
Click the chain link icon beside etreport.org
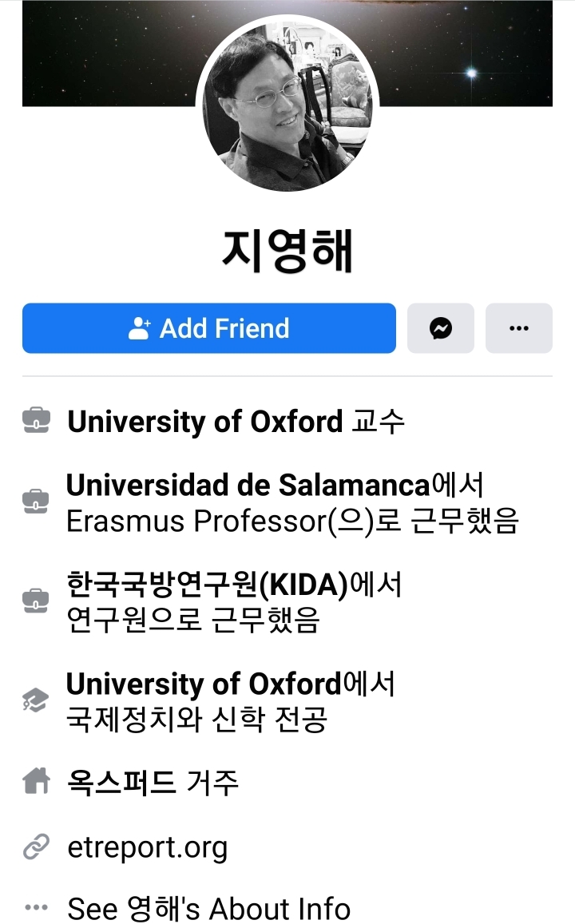point(37,847)
